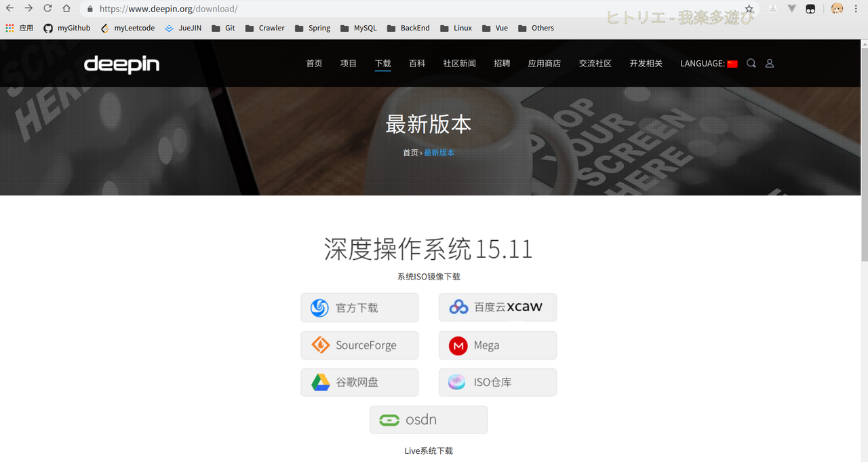Expand the Linux bookmarks folder
This screenshot has width=868, height=462.
point(456,28)
